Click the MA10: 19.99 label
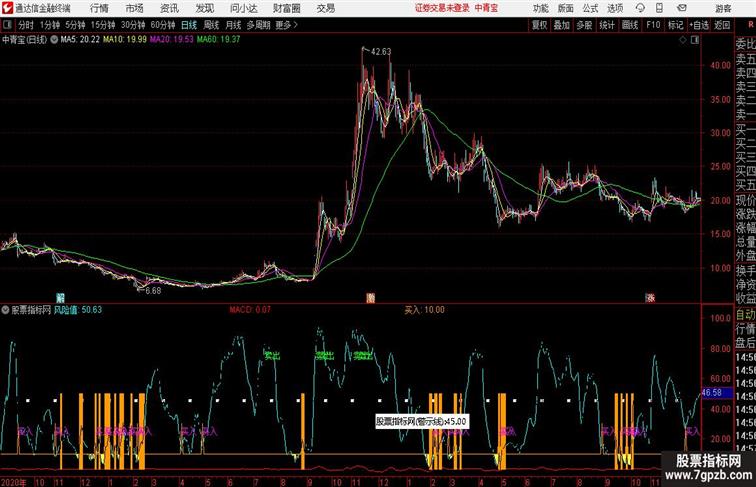Viewport: 756px width, 487px height. click(x=125, y=40)
